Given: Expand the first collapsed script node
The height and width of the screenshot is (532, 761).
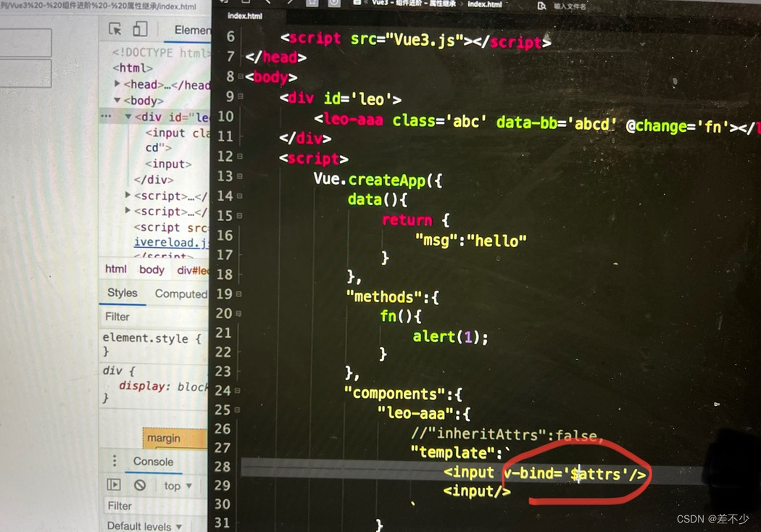Looking at the screenshot, I should coord(128,195).
